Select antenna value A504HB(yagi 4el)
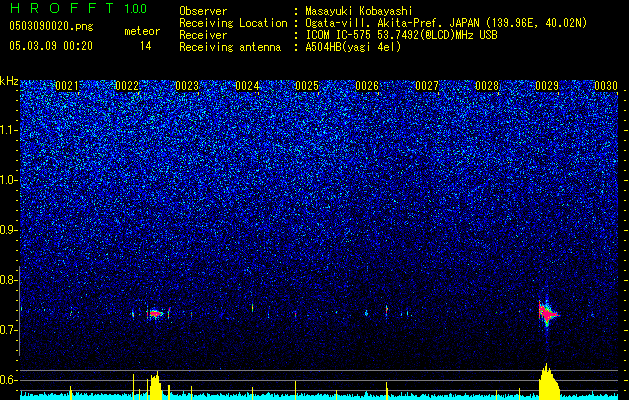The image size is (629, 400). point(353,47)
